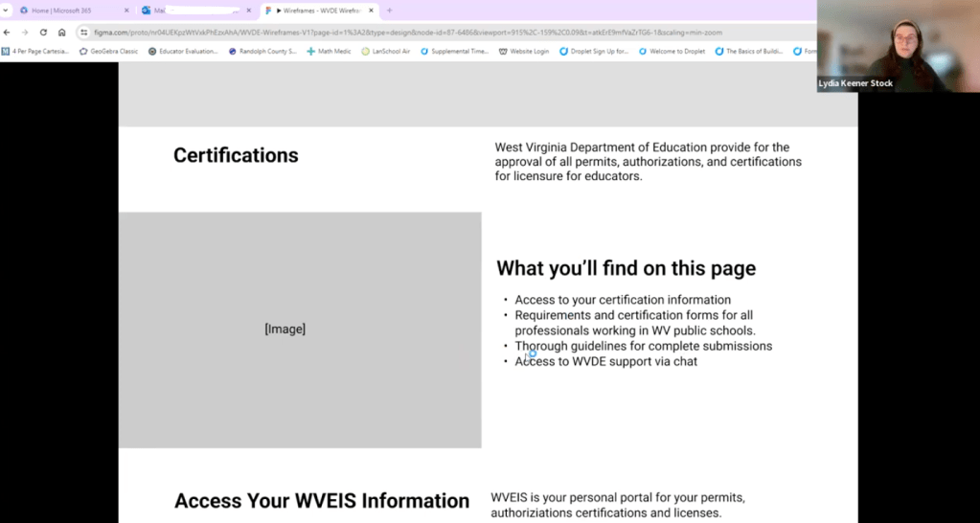Switch to Home Microsoft 365 tab
Viewport: 980px width, 523px height.
[x=67, y=11]
